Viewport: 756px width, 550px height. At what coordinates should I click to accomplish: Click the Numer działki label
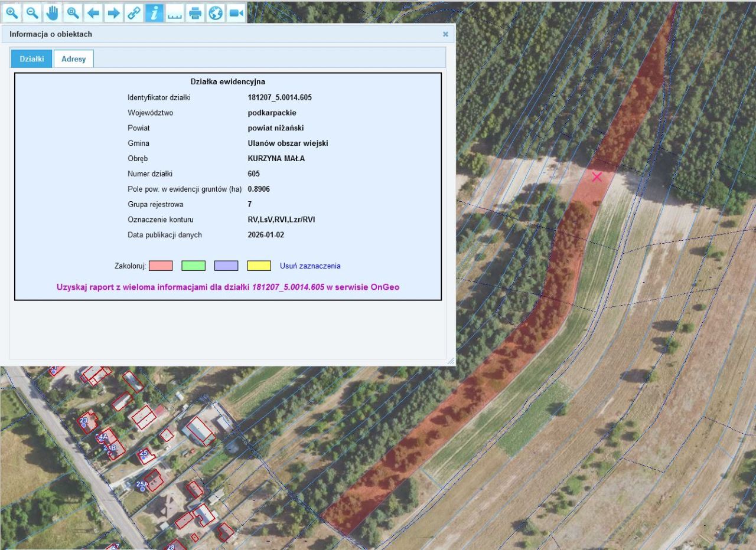(x=150, y=174)
